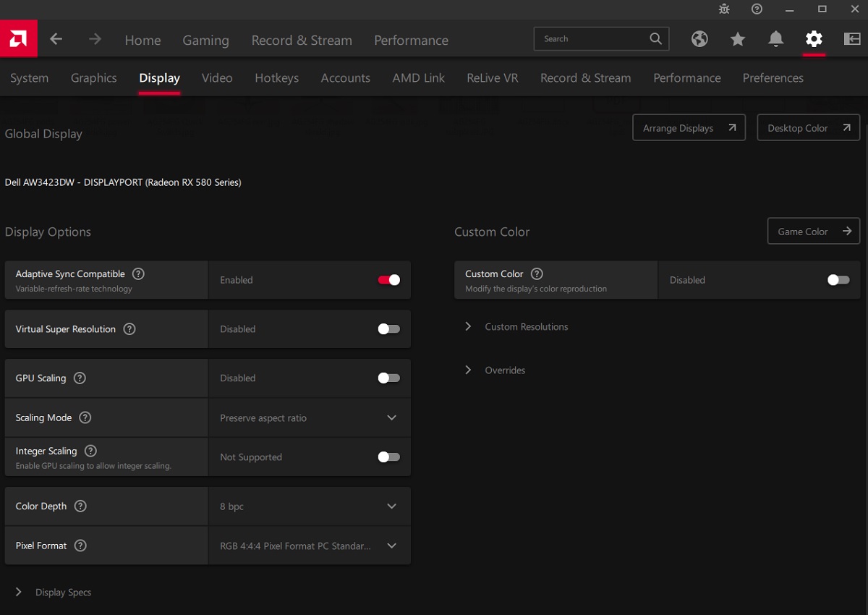Click the Desktop Color button
This screenshot has height=615, width=868.
(x=808, y=127)
